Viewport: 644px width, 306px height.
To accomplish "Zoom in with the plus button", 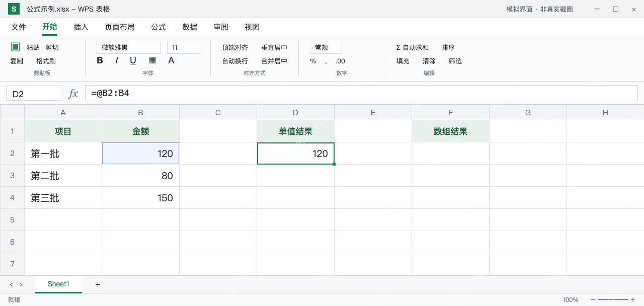I will pyautogui.click(x=633, y=300).
